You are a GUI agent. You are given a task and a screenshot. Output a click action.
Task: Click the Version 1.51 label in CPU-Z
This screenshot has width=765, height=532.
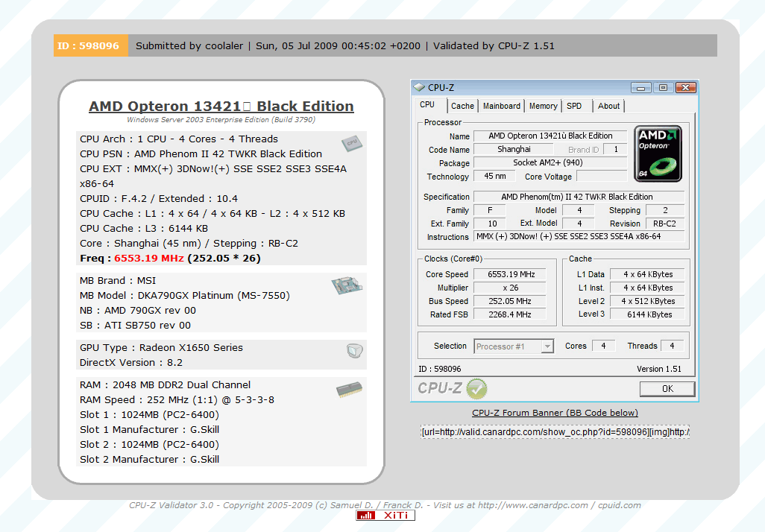(x=658, y=369)
